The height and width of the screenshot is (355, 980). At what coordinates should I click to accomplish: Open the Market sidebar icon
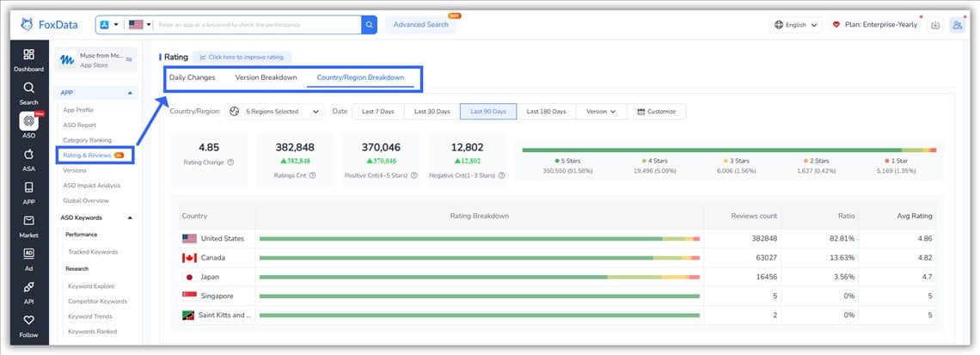28,221
